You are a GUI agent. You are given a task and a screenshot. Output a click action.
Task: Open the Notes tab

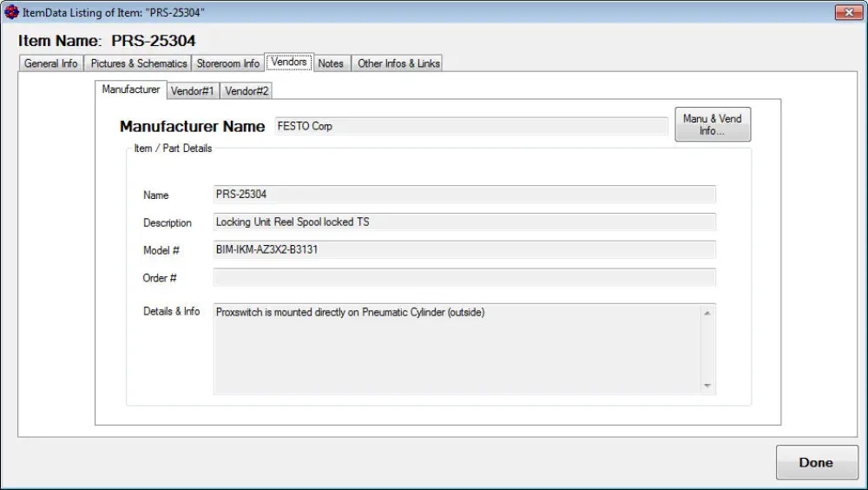pos(331,63)
